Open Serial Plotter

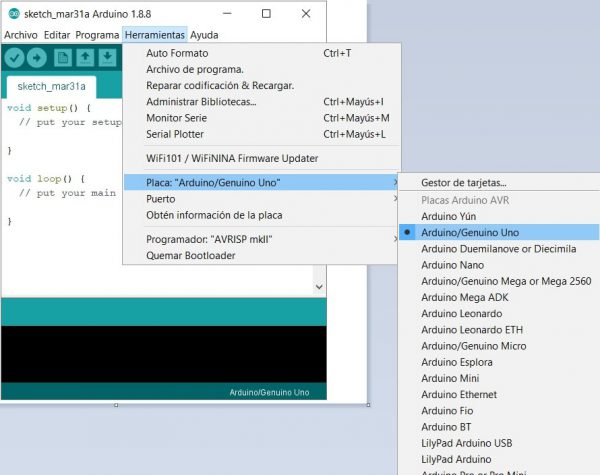click(262, 134)
